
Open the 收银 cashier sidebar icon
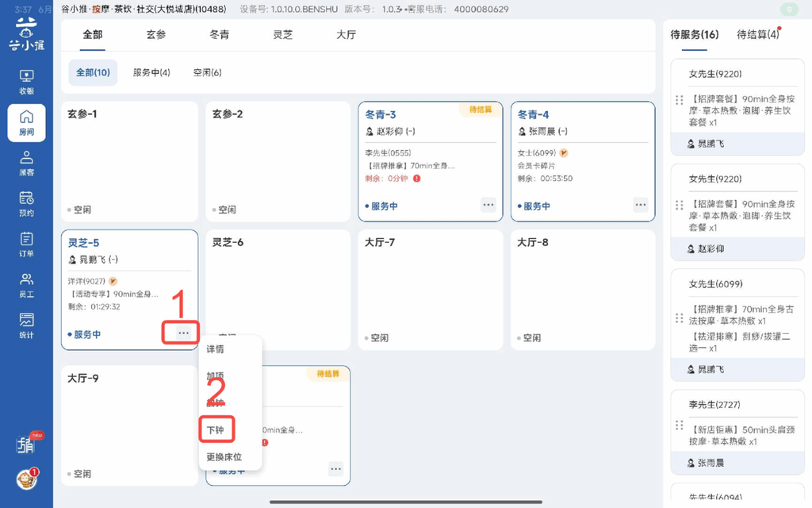pyautogui.click(x=26, y=82)
